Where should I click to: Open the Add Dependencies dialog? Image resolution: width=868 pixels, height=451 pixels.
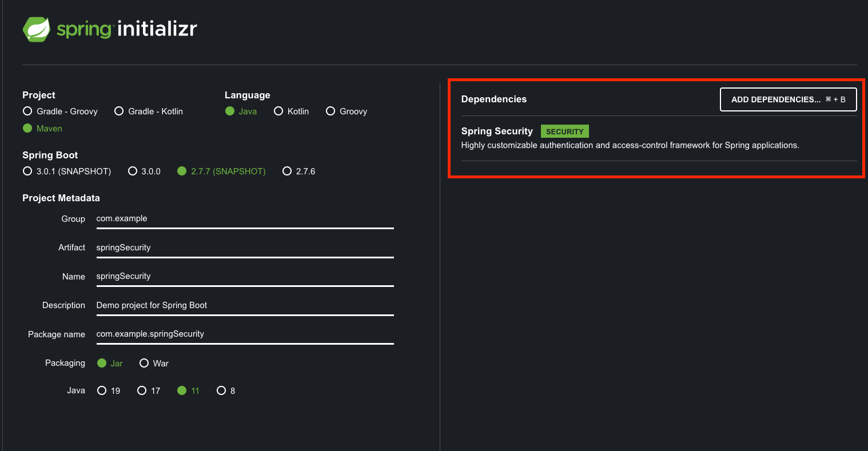click(788, 99)
